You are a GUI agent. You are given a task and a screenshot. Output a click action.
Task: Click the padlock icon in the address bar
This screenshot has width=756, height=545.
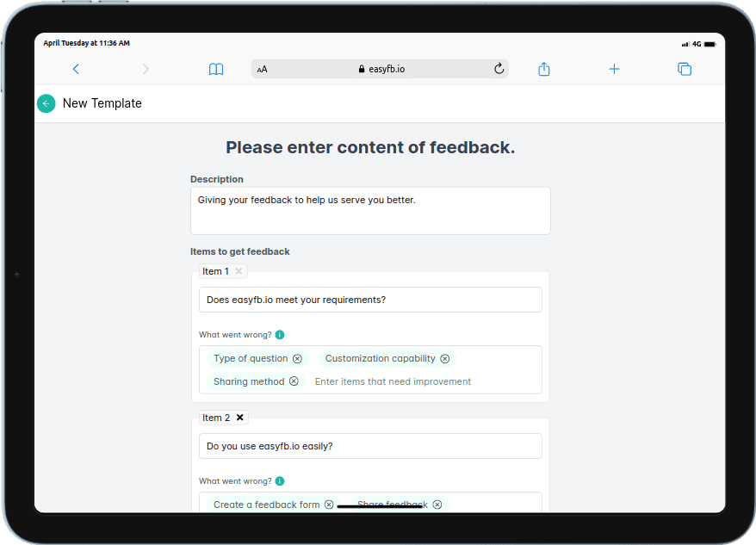362,69
